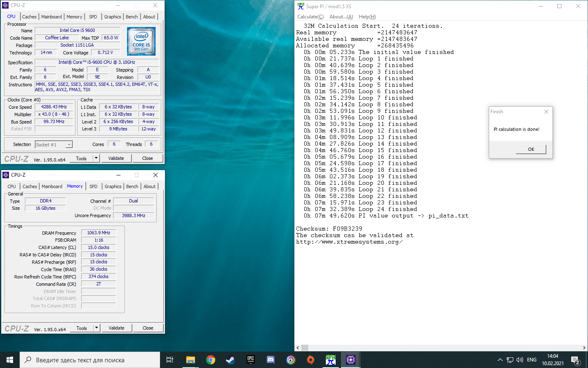Click the xtremesystems.org URL text
Image resolution: width=588 pixels, height=368 pixels.
point(350,242)
